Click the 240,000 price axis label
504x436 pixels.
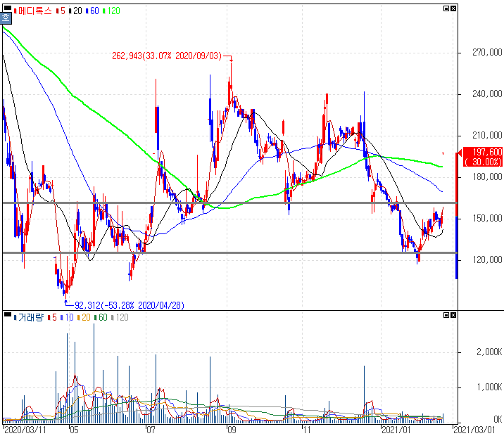[487, 94]
